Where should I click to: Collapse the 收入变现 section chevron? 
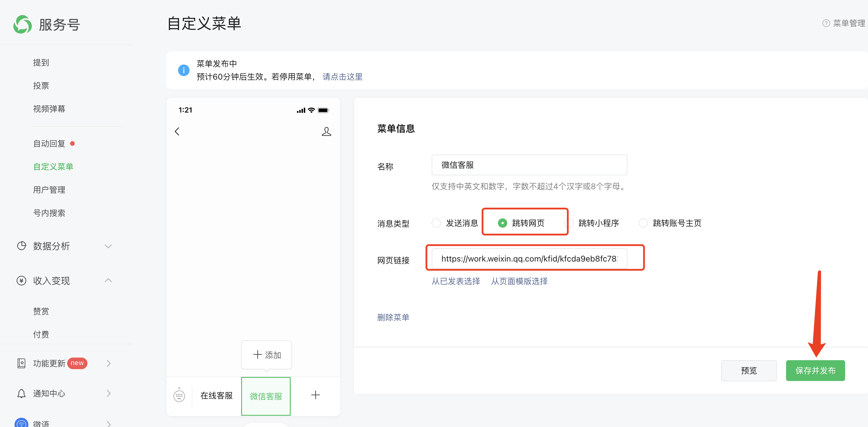[108, 280]
